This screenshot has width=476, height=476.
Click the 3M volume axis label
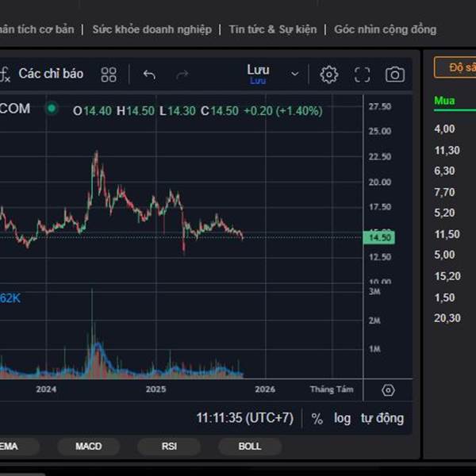click(x=374, y=292)
